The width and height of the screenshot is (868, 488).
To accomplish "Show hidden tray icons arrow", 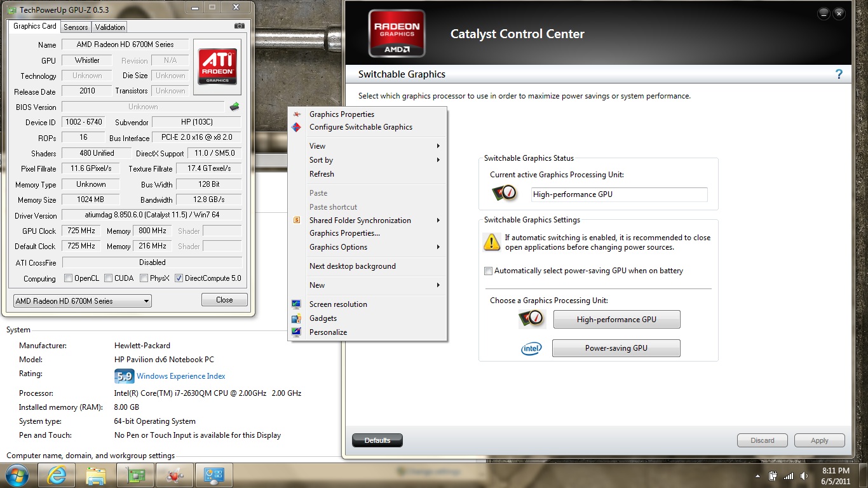I will click(757, 476).
